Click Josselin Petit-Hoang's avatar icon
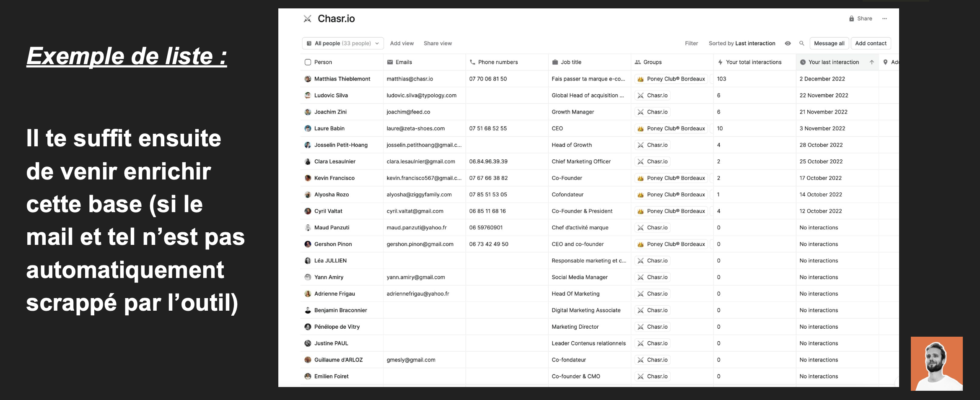The height and width of the screenshot is (400, 980). coord(308,145)
